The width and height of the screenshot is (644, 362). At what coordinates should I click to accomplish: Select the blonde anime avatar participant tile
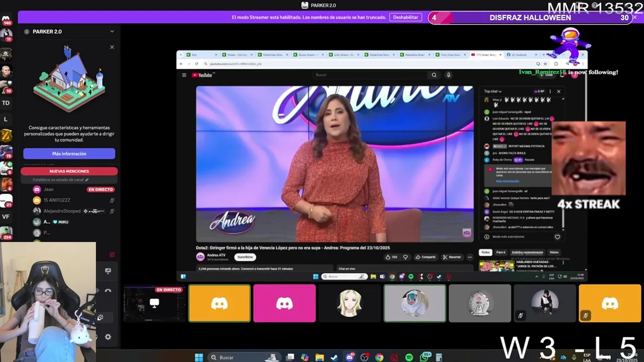349,303
